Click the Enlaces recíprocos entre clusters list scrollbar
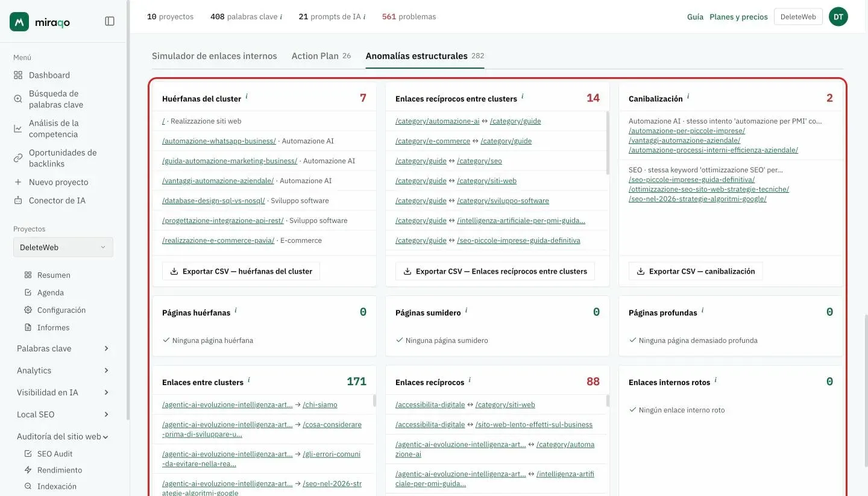Screen dimensions: 868x496 coord(608,143)
